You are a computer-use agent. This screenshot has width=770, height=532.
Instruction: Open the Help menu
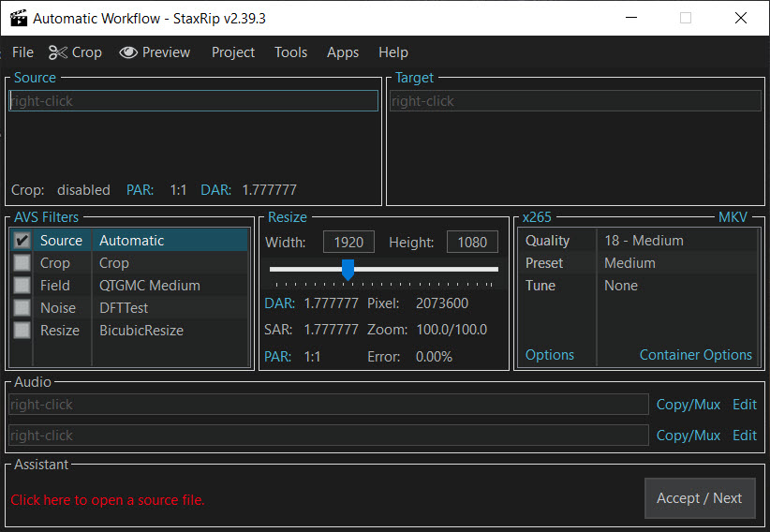coord(392,52)
